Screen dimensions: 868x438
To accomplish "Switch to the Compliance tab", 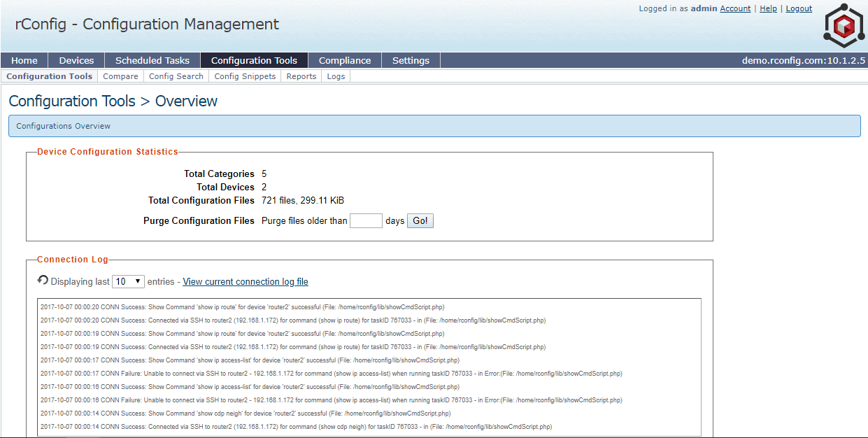I will tap(344, 60).
